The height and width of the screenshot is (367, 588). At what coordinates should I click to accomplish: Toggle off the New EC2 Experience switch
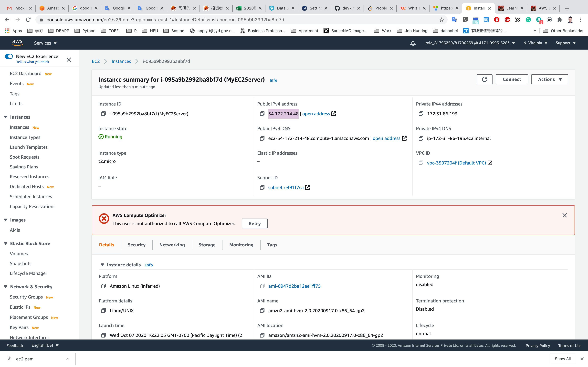coord(9,56)
